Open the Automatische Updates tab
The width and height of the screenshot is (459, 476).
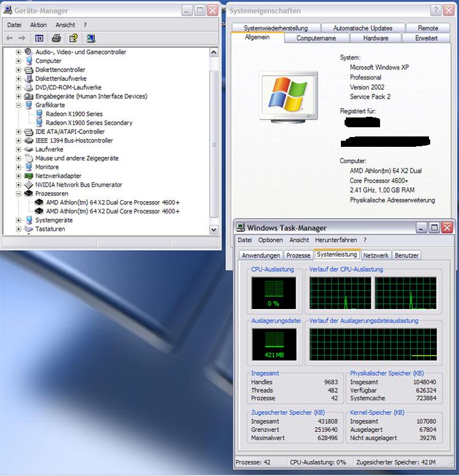(x=363, y=28)
